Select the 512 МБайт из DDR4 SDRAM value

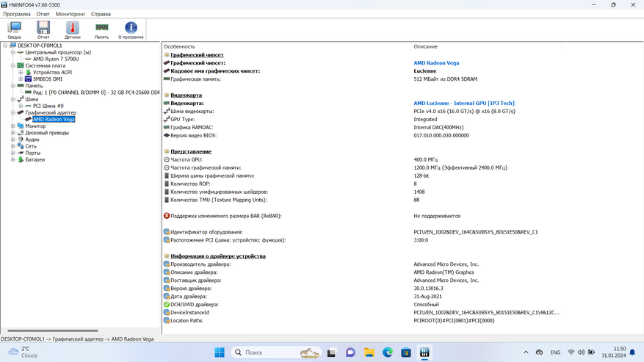click(x=445, y=79)
